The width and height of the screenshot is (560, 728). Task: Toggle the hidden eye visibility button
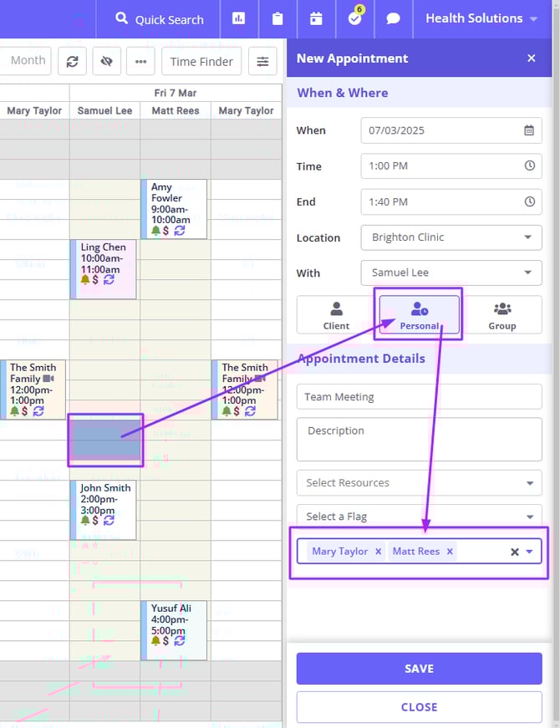(x=106, y=61)
